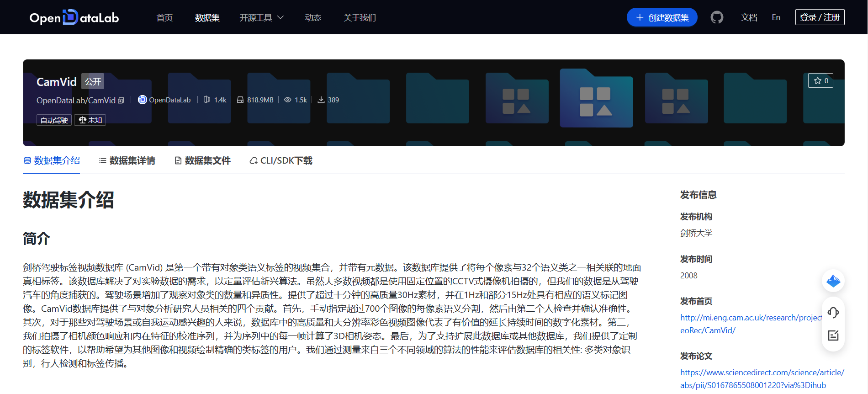
Task: Open the OpenDataLab logo homepage
Action: click(x=74, y=17)
